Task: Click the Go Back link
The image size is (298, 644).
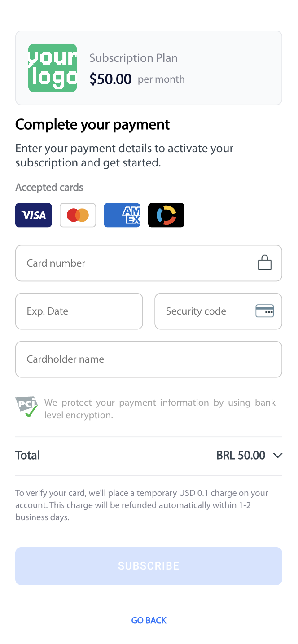Action: (149, 620)
